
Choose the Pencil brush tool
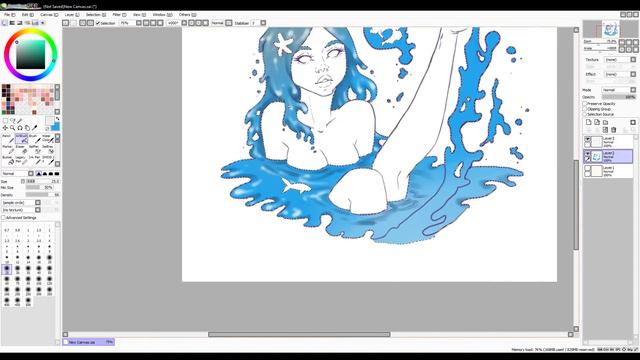point(8,139)
